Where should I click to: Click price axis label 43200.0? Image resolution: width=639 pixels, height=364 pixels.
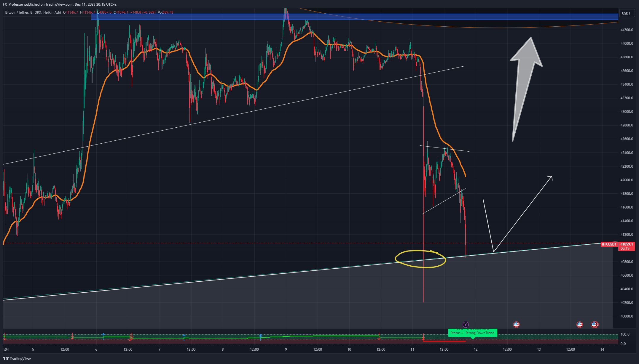[627, 98]
